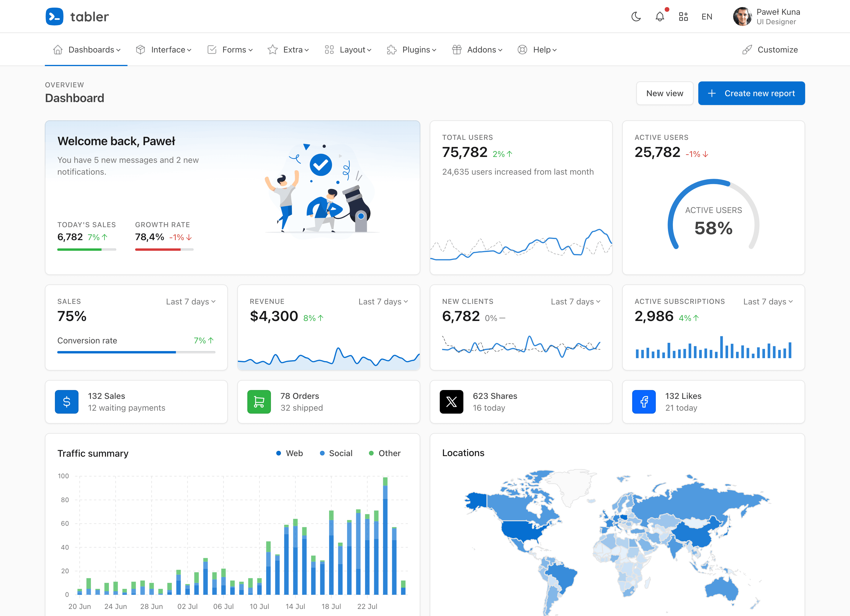
Task: Open Revenue card Last 7 days dropdown
Action: pyautogui.click(x=383, y=302)
